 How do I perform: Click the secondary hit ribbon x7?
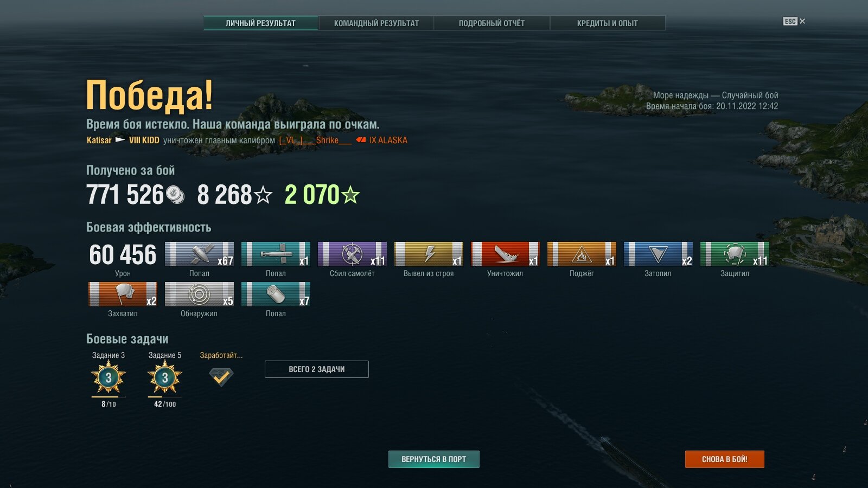pos(276,294)
